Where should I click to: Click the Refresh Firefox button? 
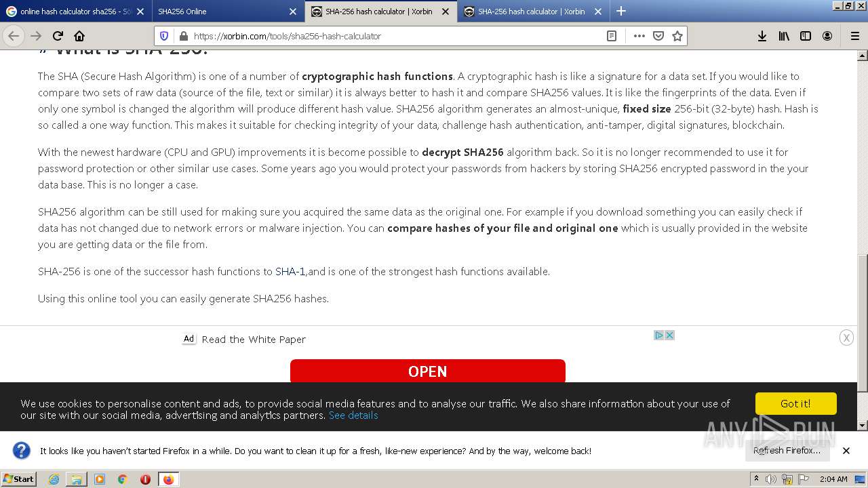[x=787, y=451]
